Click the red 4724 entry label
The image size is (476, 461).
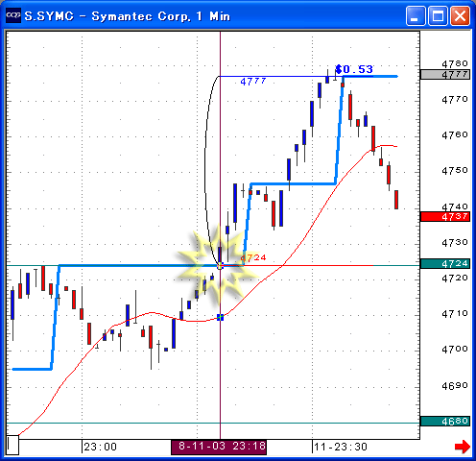coord(253,257)
